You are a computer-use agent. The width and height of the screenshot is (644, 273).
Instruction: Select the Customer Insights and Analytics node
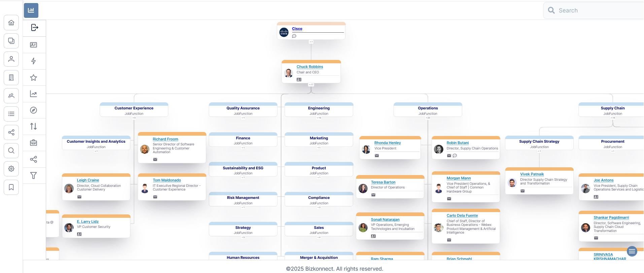96,143
